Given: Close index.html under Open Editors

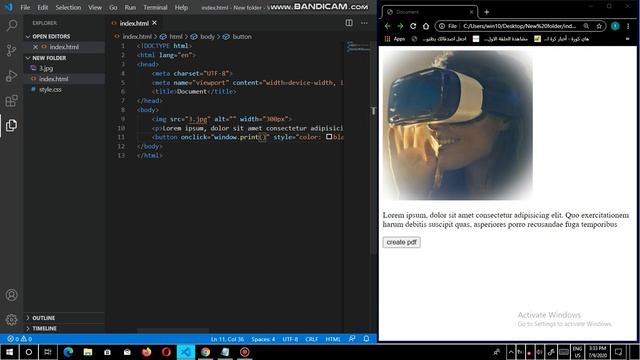Looking at the screenshot, I should 36,47.
